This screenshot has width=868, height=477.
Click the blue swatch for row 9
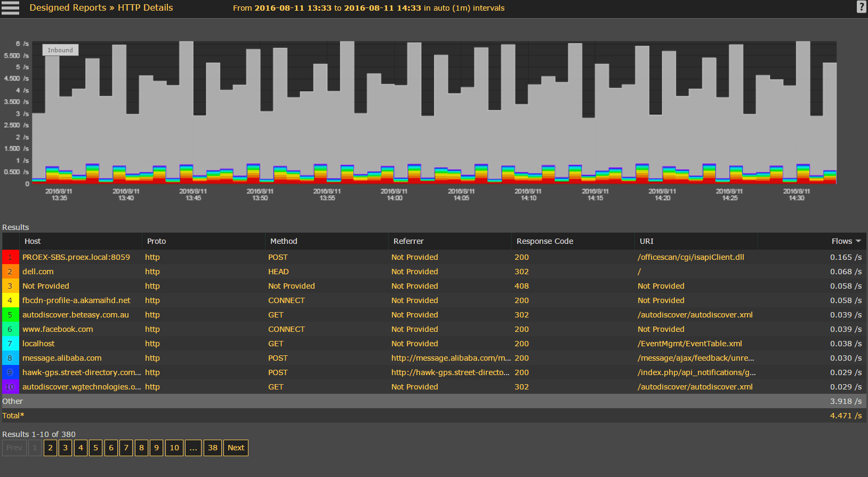pyautogui.click(x=10, y=372)
